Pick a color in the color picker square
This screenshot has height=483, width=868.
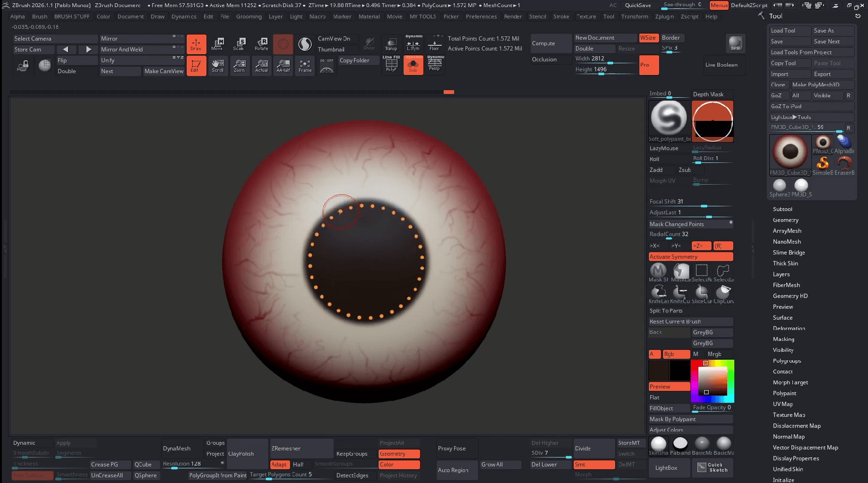pyautogui.click(x=713, y=381)
